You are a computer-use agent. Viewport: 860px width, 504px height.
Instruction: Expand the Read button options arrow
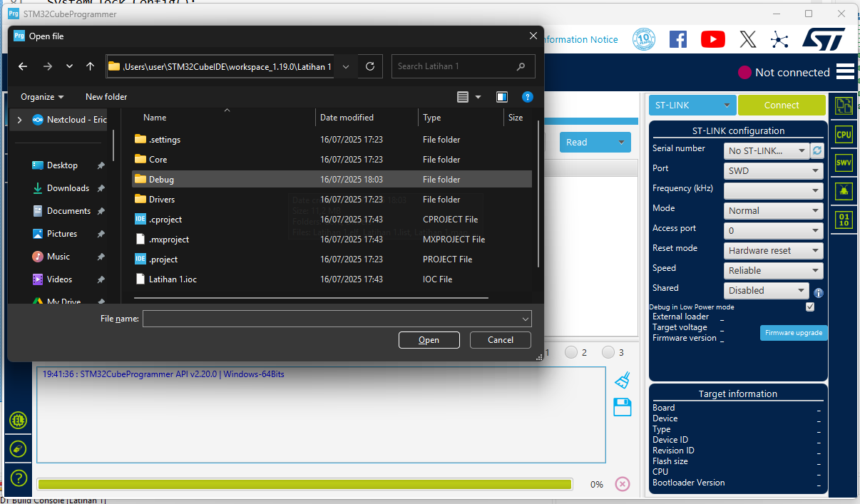(622, 142)
